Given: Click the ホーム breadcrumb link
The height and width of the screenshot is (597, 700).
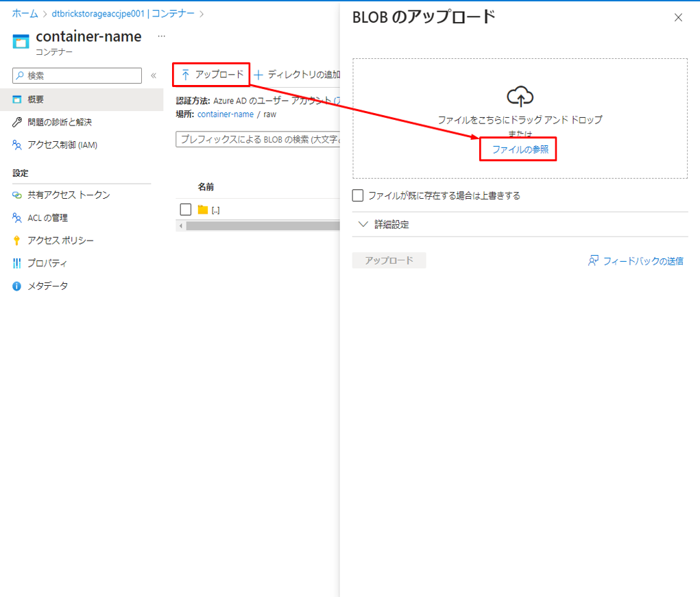Looking at the screenshot, I should coord(25,13).
